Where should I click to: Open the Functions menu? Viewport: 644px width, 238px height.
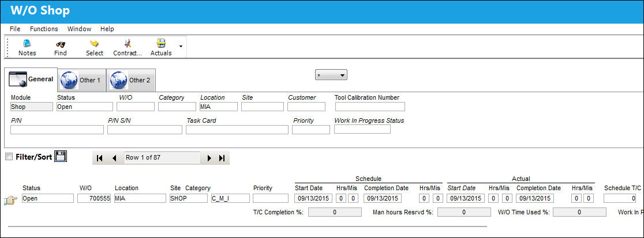pos(44,29)
